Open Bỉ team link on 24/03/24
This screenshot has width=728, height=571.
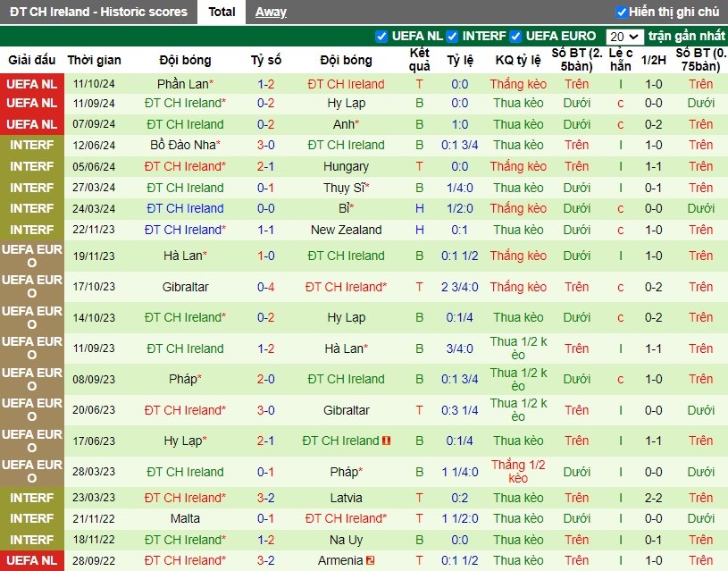click(347, 208)
